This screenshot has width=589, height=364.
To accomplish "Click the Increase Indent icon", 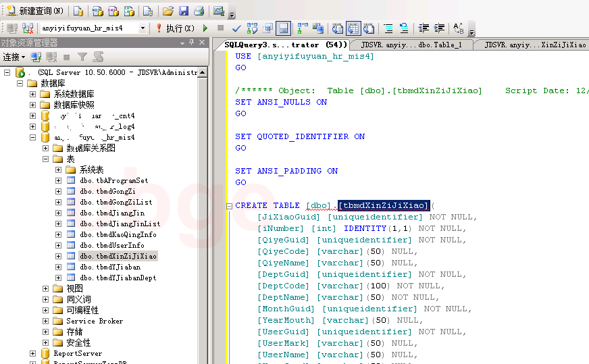I will point(439,28).
